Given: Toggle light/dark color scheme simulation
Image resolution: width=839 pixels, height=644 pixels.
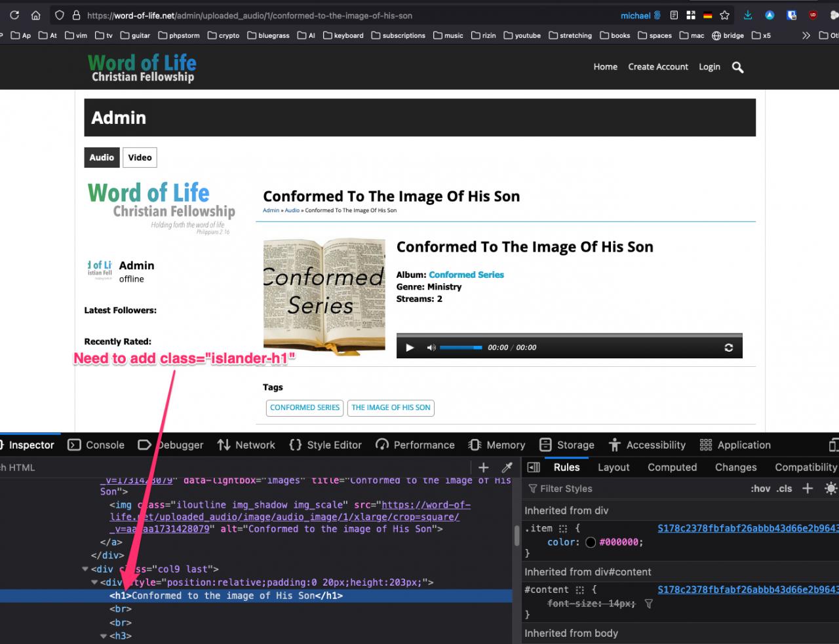Looking at the screenshot, I should [x=830, y=488].
